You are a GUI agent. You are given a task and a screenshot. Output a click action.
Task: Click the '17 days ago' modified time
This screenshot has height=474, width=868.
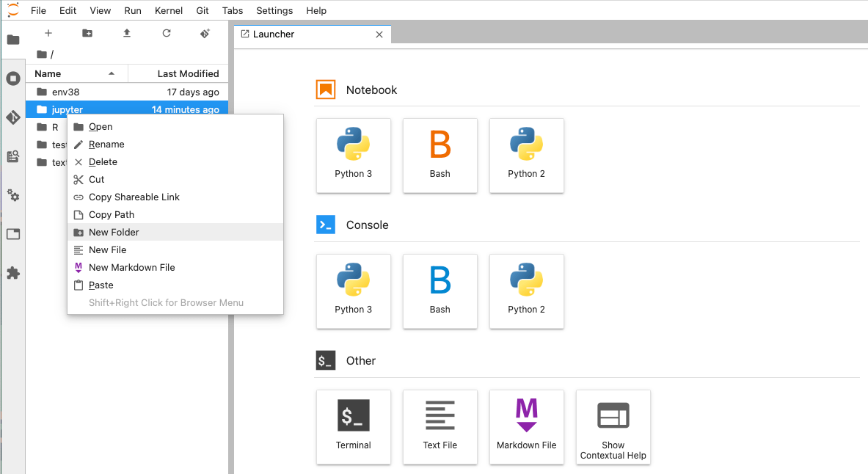pos(193,92)
